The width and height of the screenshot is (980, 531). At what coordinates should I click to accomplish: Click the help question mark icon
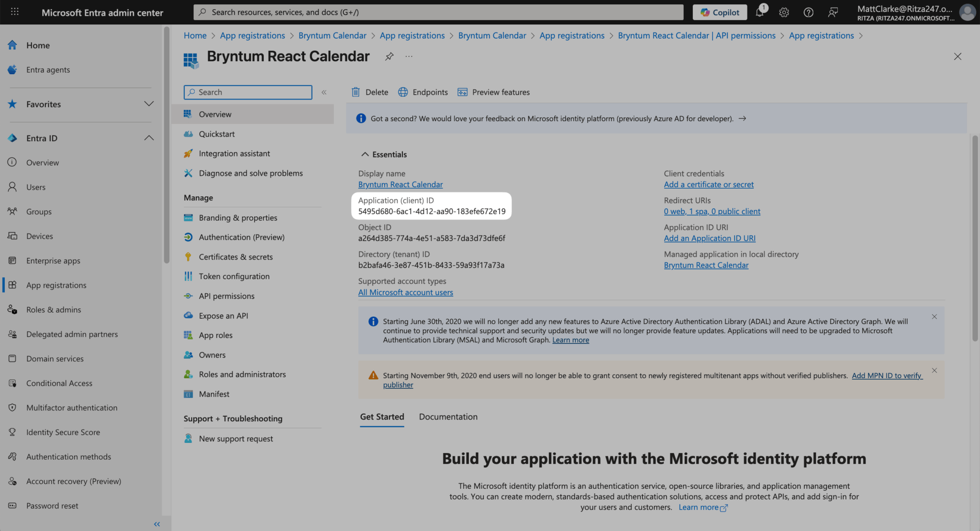(808, 12)
